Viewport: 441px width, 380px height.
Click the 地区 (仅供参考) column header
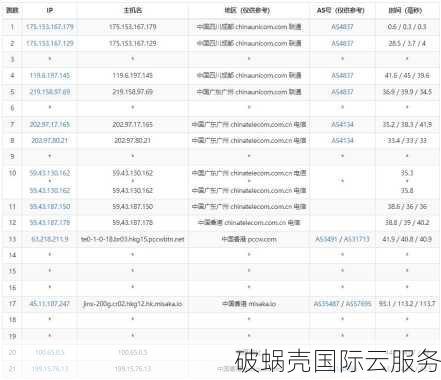pos(248,10)
